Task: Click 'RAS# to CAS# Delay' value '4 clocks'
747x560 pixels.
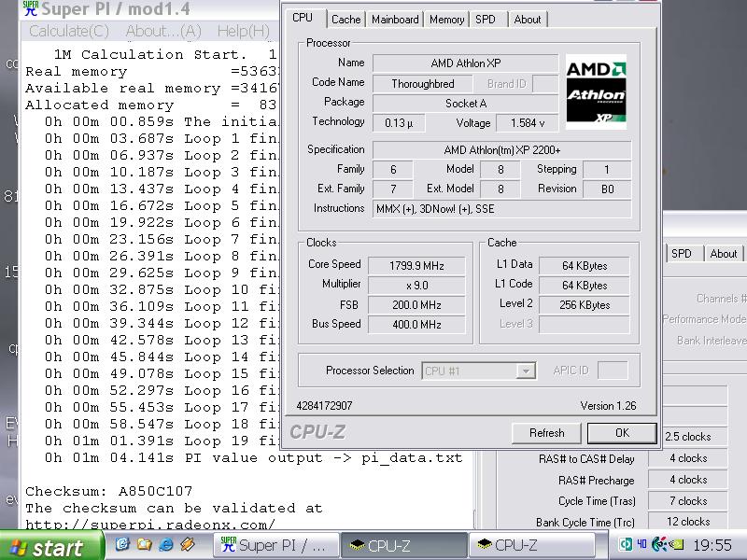Action: pos(688,458)
